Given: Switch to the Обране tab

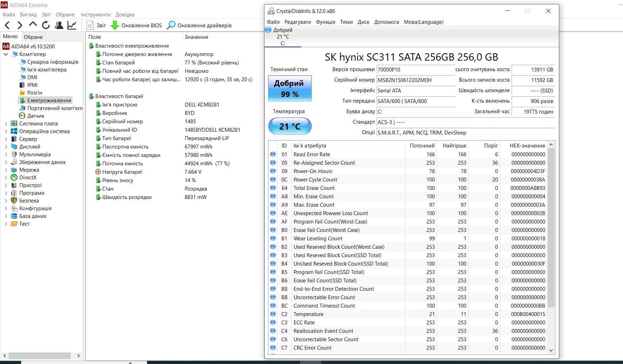Looking at the screenshot, I should click(x=33, y=37).
